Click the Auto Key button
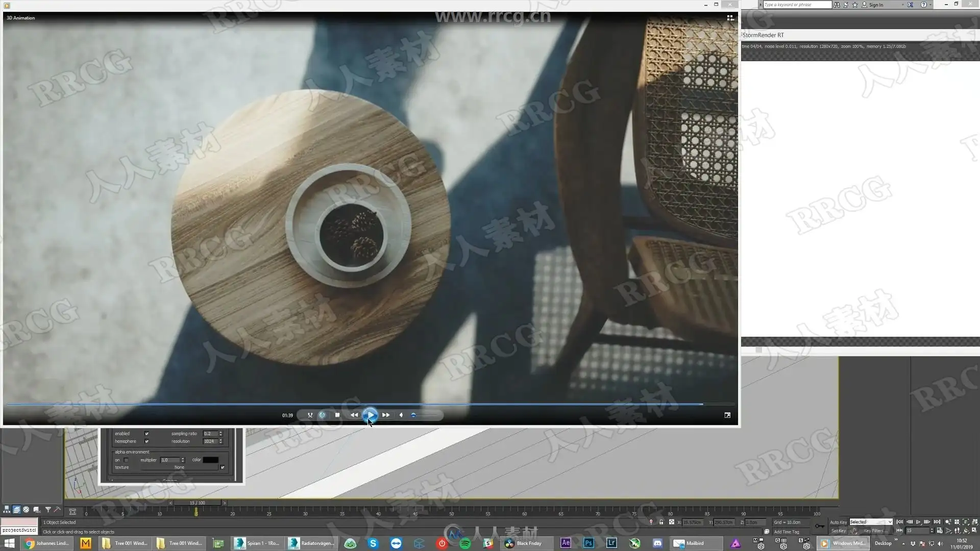This screenshot has width=980, height=551. (838, 522)
